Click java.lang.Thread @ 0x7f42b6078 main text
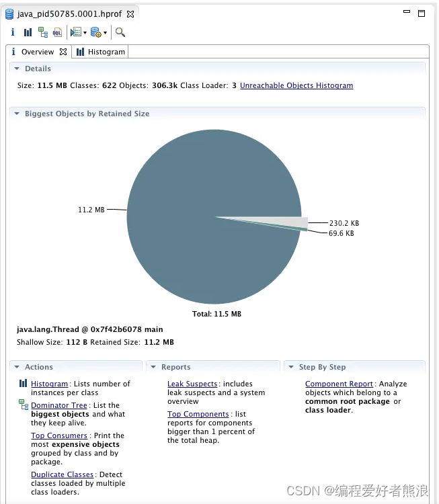 click(x=89, y=329)
